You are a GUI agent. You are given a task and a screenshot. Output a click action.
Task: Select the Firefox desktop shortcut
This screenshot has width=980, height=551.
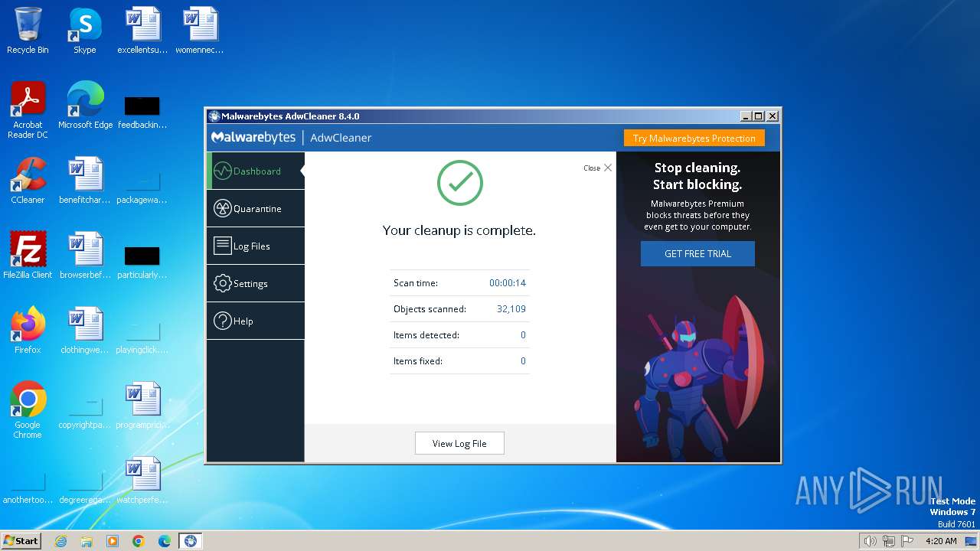point(28,331)
